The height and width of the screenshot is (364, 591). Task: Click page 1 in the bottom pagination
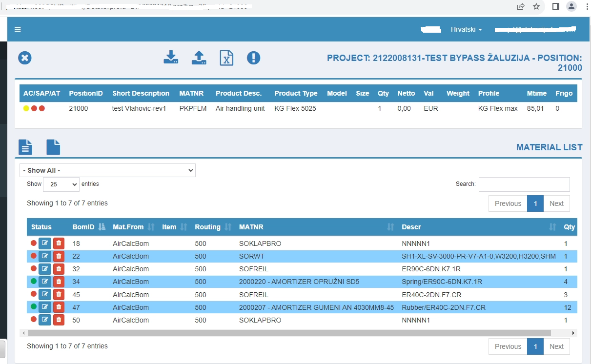535,346
